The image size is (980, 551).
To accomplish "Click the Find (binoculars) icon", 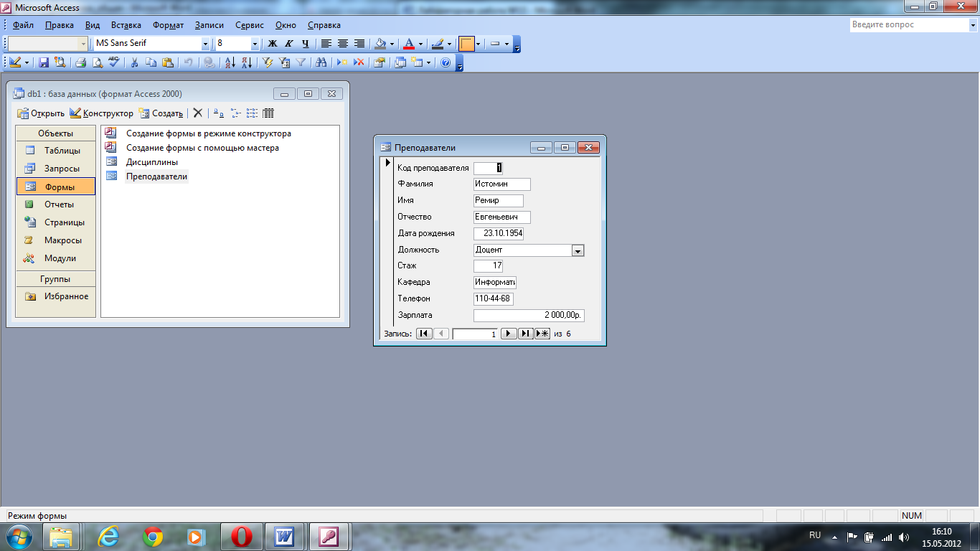I will tap(321, 62).
